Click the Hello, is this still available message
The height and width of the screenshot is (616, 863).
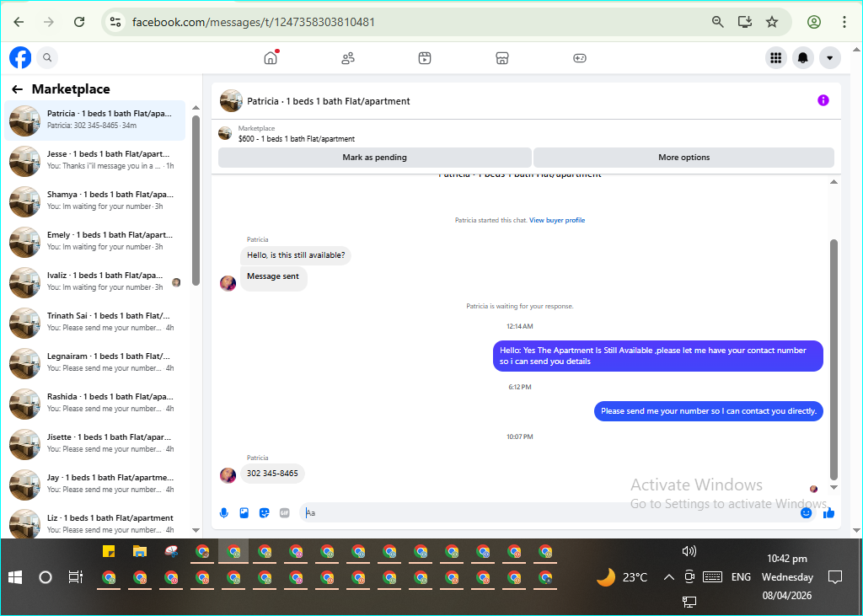296,255
